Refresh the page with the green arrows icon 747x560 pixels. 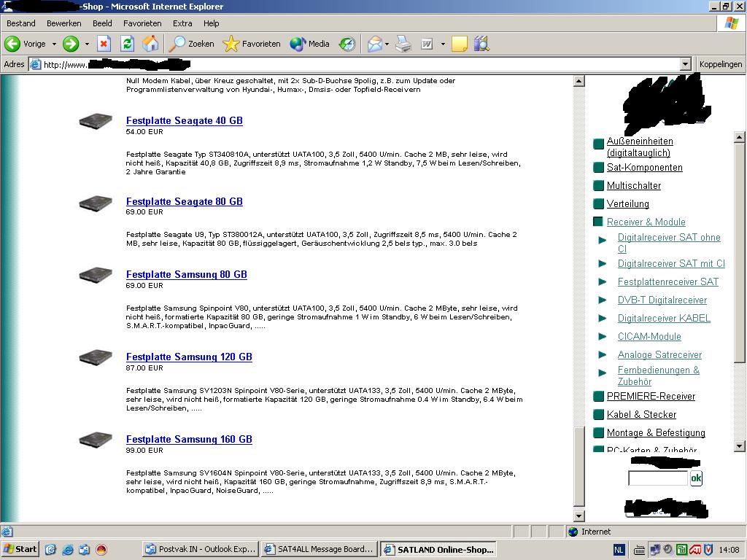point(127,44)
